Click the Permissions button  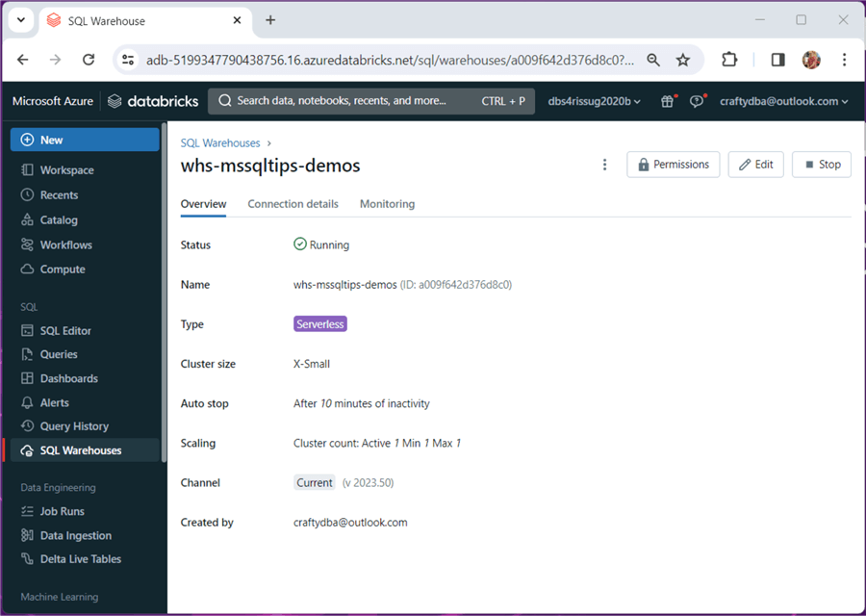[674, 165]
